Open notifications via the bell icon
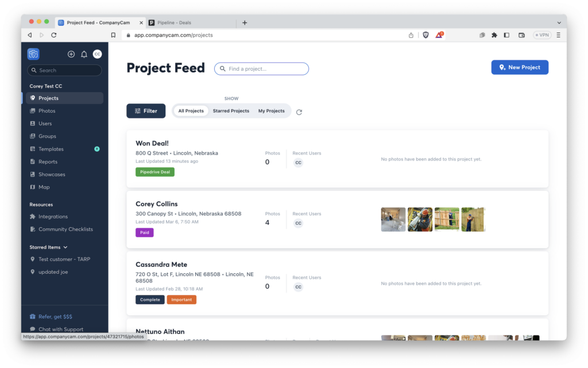The width and height of the screenshot is (588, 368). point(83,54)
